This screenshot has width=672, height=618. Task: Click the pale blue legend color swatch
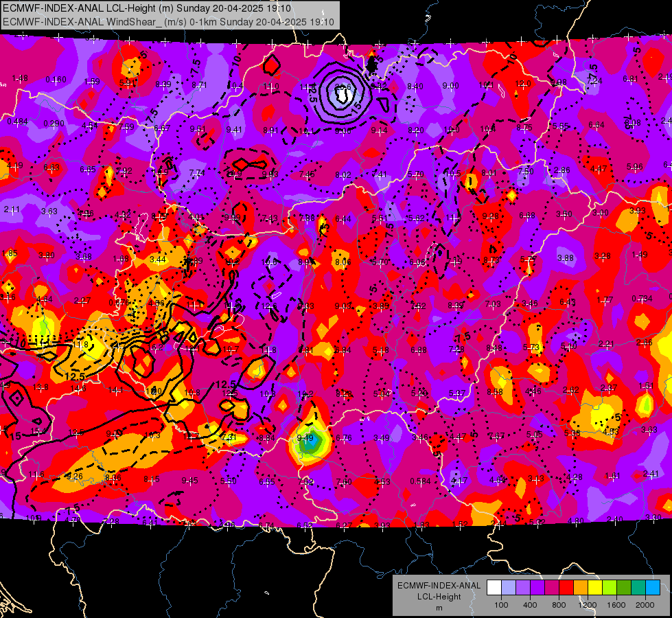click(509, 588)
